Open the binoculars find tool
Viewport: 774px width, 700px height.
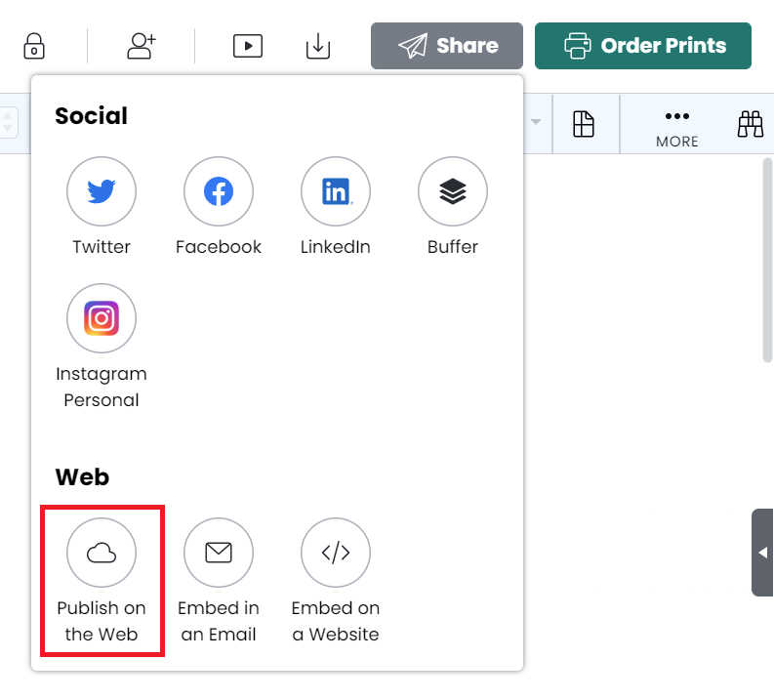coord(750,124)
